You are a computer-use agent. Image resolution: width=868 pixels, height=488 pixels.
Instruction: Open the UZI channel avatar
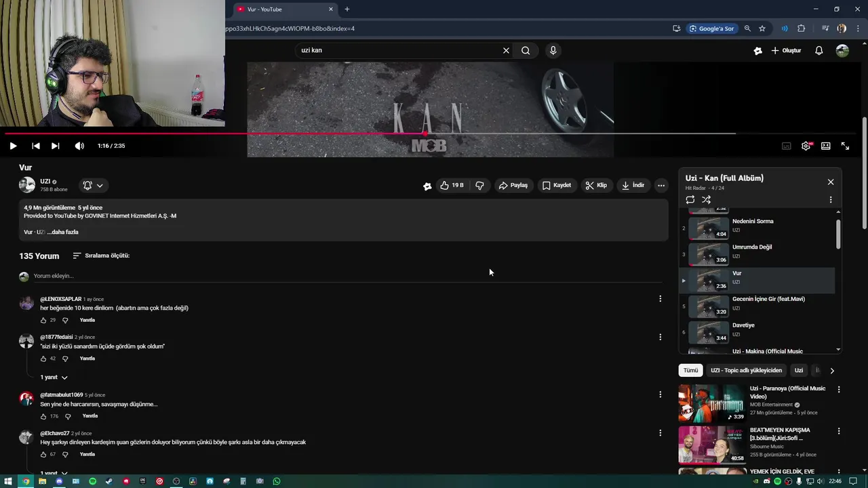27,185
